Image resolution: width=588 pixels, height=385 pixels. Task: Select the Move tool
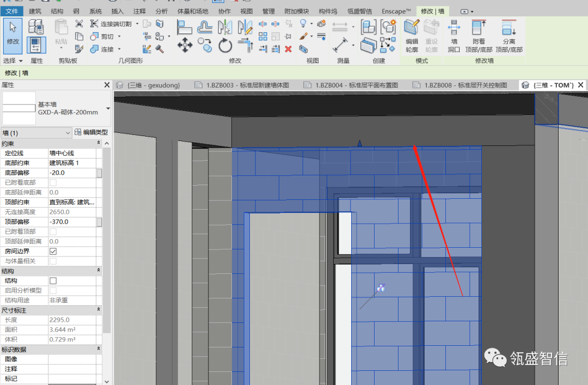185,45
